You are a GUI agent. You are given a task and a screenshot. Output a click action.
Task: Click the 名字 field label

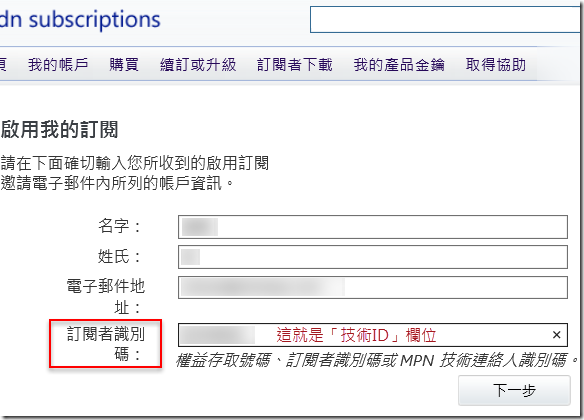[119, 226]
